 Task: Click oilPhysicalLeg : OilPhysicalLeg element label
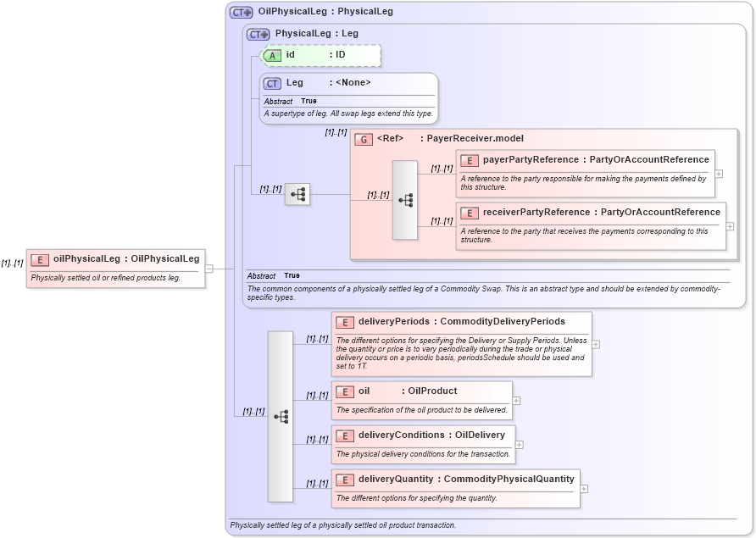[x=126, y=259]
